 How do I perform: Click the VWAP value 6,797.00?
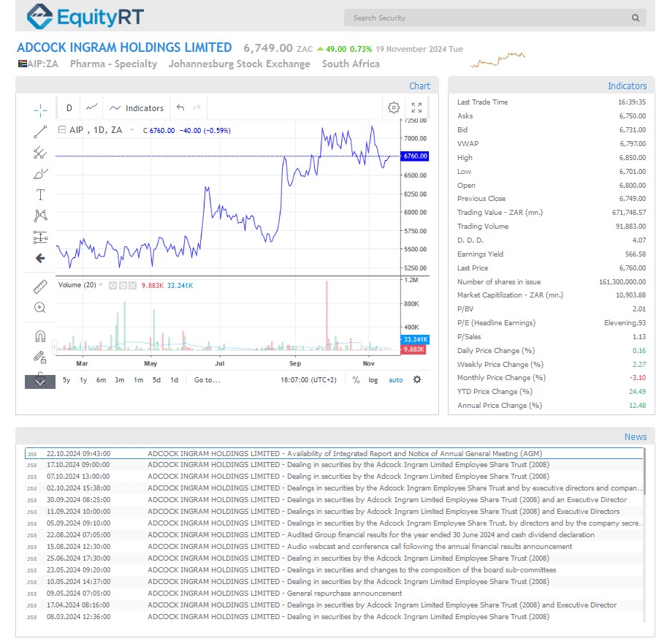click(633, 144)
